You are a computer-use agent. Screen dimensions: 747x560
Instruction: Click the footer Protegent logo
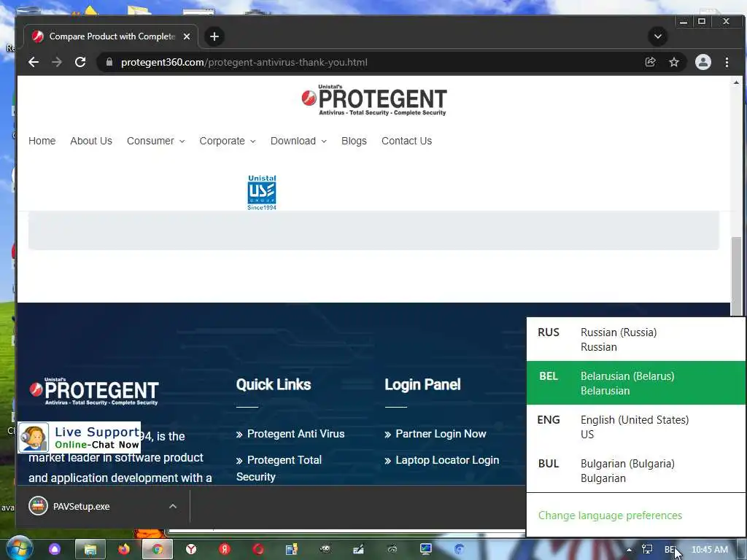94,392
